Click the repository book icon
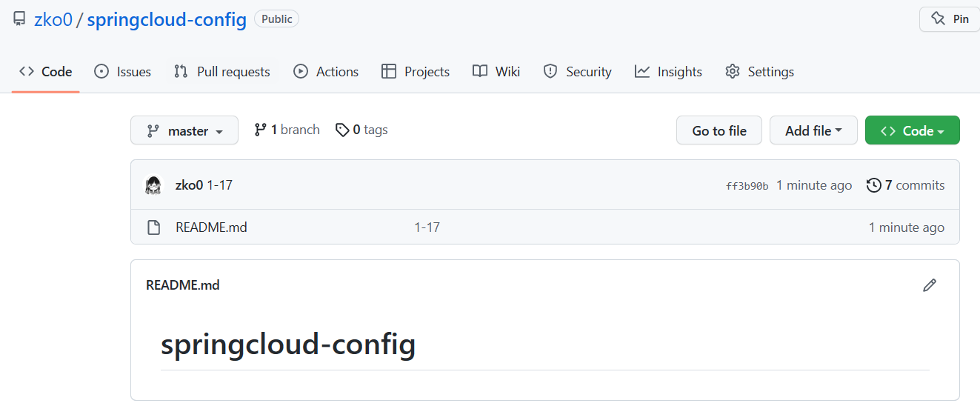 (x=19, y=19)
